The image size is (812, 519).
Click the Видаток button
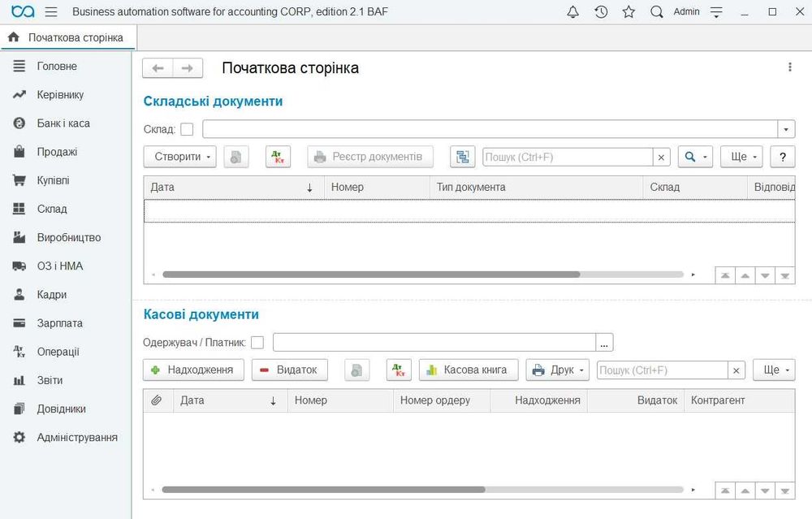click(290, 370)
